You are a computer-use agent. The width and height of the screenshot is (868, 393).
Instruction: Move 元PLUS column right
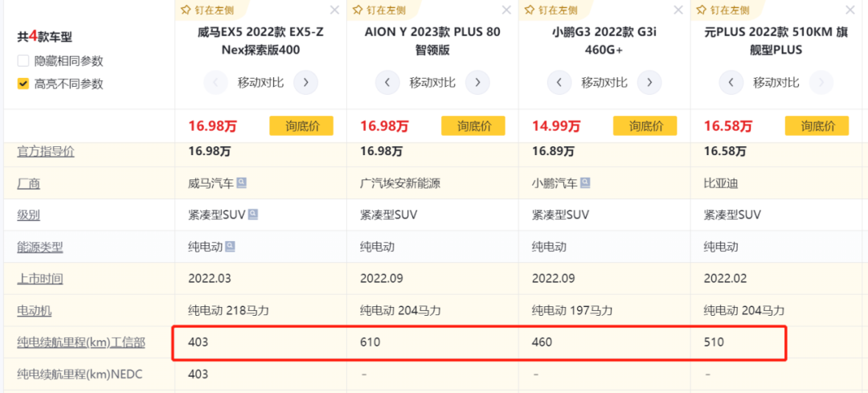tap(821, 83)
